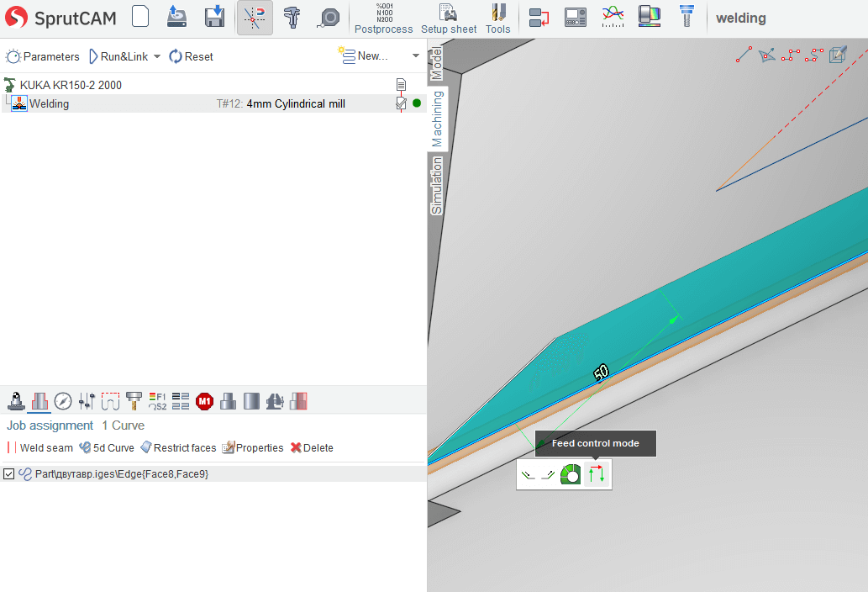
Task: Select the line segment tool in viewport
Action: 744,55
